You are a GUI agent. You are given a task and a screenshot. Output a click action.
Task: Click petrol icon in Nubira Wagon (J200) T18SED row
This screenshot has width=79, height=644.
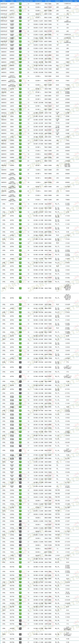click(20, 200)
